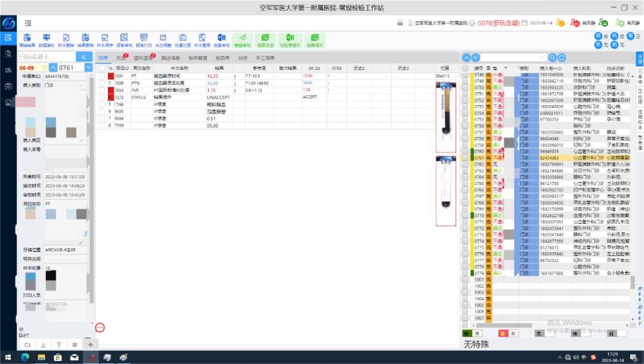Check the box for PT% row 1058
The height and width of the screenshot is (364, 644).
102,83
